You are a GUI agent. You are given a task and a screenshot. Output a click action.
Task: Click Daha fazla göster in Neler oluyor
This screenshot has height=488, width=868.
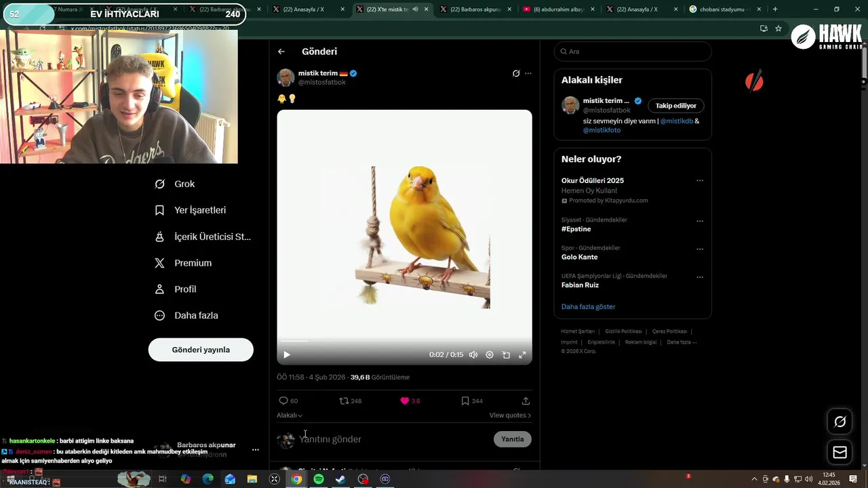[588, 306]
